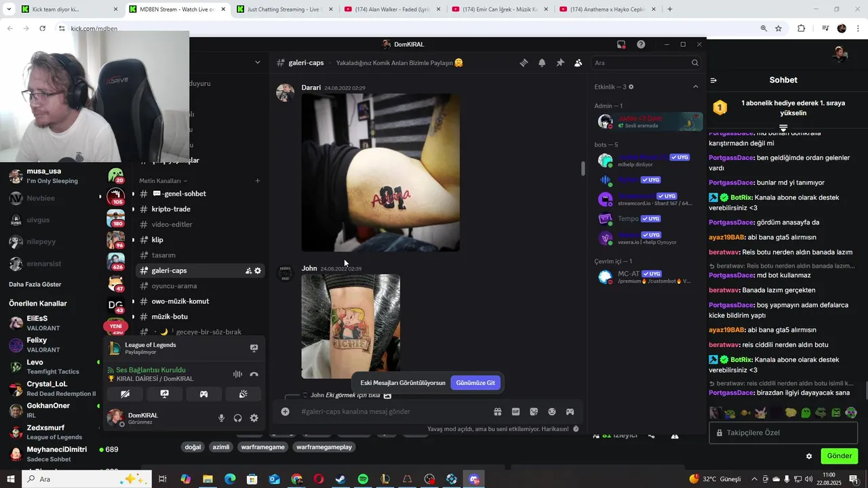Switch to MDBEN Stream browser tab
The width and height of the screenshot is (868, 488).
(x=177, y=9)
